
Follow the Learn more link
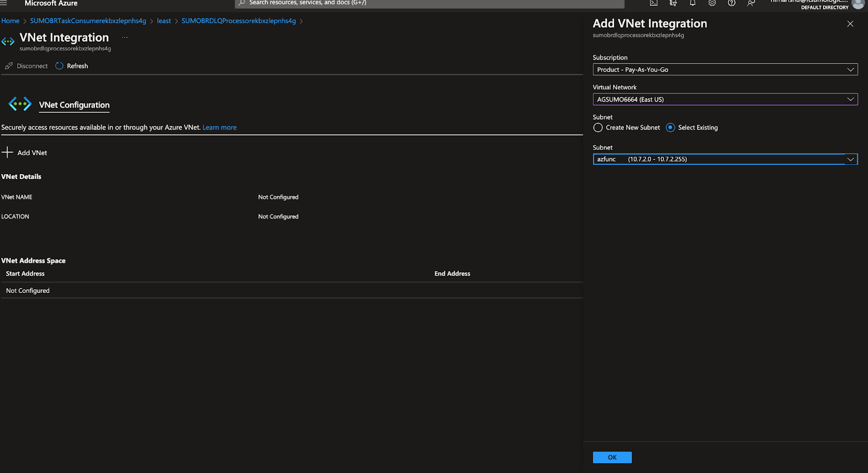(219, 127)
